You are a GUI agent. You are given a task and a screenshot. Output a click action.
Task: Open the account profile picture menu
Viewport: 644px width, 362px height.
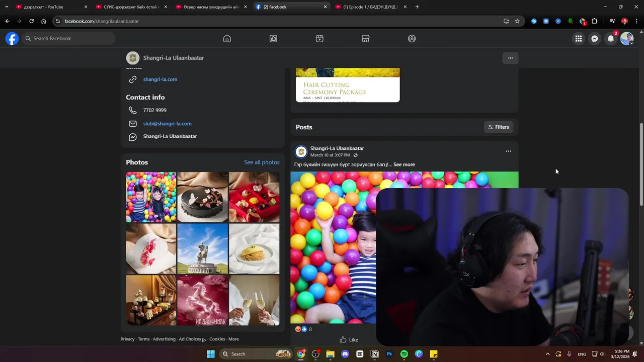627,39
